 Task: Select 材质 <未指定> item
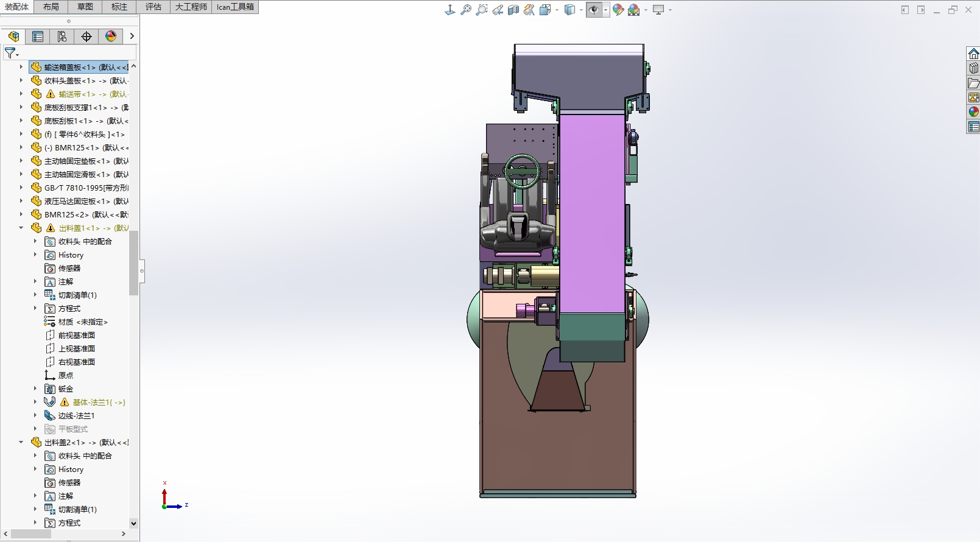point(76,322)
